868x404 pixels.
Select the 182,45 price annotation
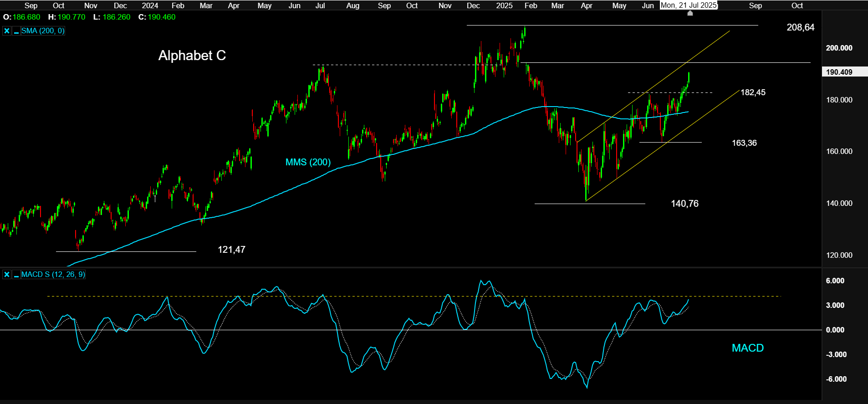click(x=753, y=92)
